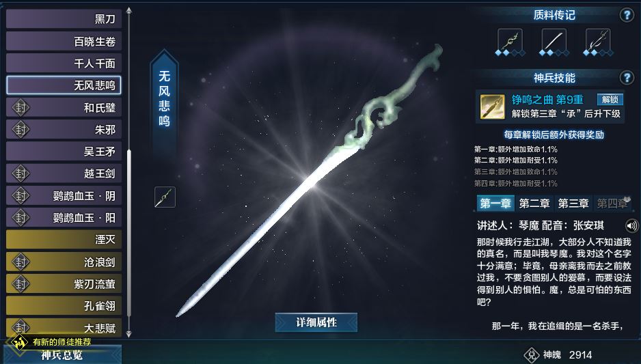
Task: Select the golden 湮灭 list entry
Action: pyautogui.click(x=64, y=240)
